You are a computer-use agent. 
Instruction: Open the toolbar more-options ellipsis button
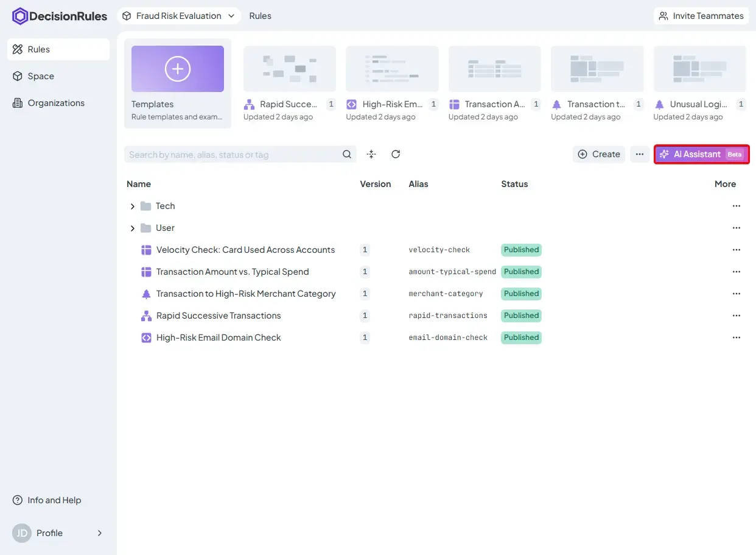(x=640, y=154)
